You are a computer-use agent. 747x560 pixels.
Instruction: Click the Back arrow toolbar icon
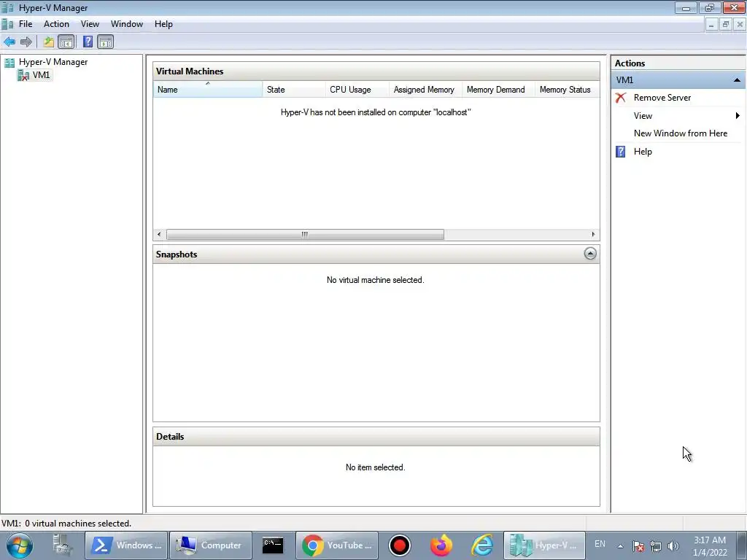(x=9, y=42)
